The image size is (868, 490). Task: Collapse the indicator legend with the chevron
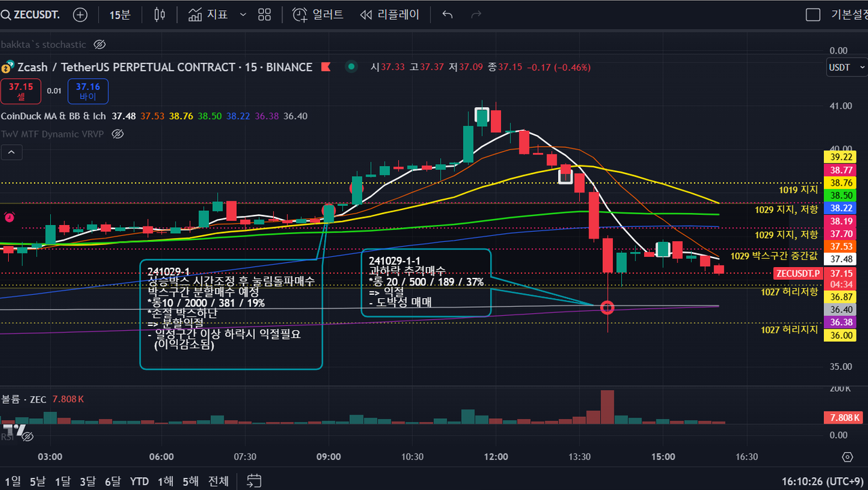click(x=11, y=153)
